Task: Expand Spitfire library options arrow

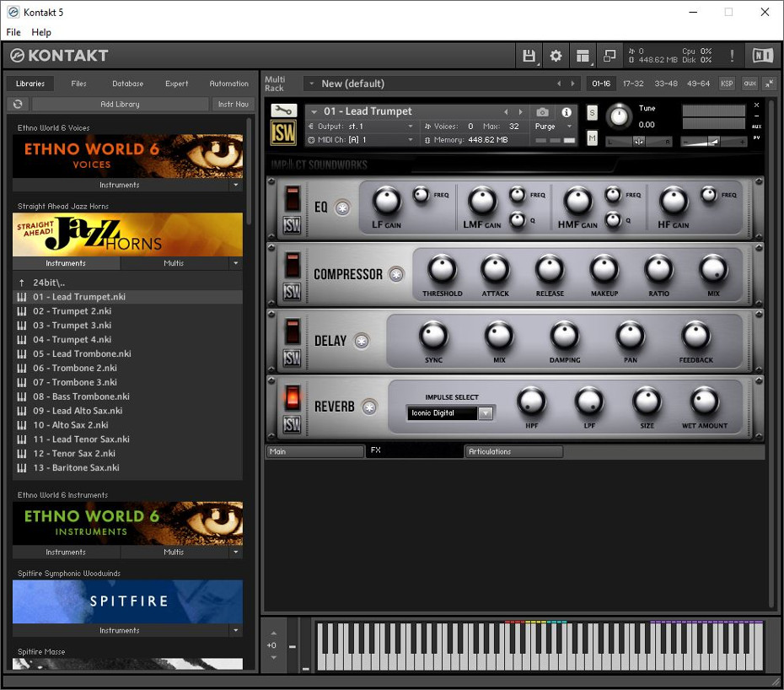Action: [235, 630]
